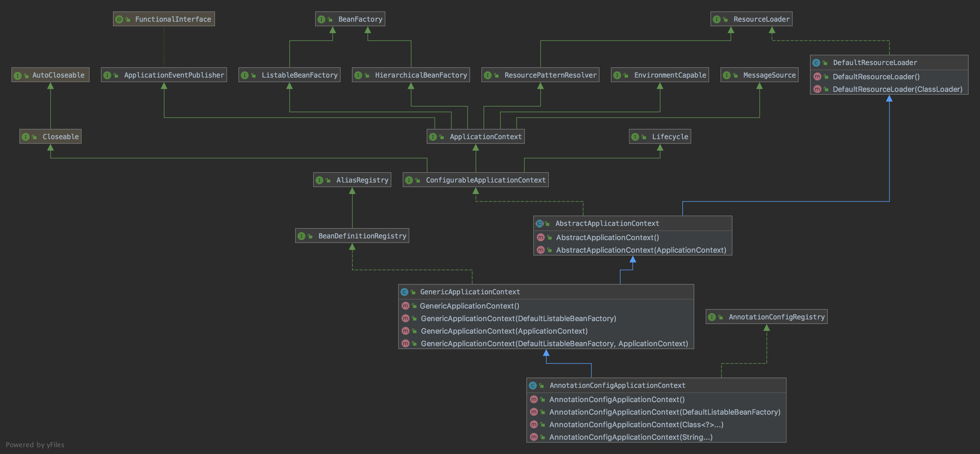Viewport: 980px width, 454px height.
Task: Click the interface icon beside ConfigurableApplicationContext
Action: pos(409,180)
